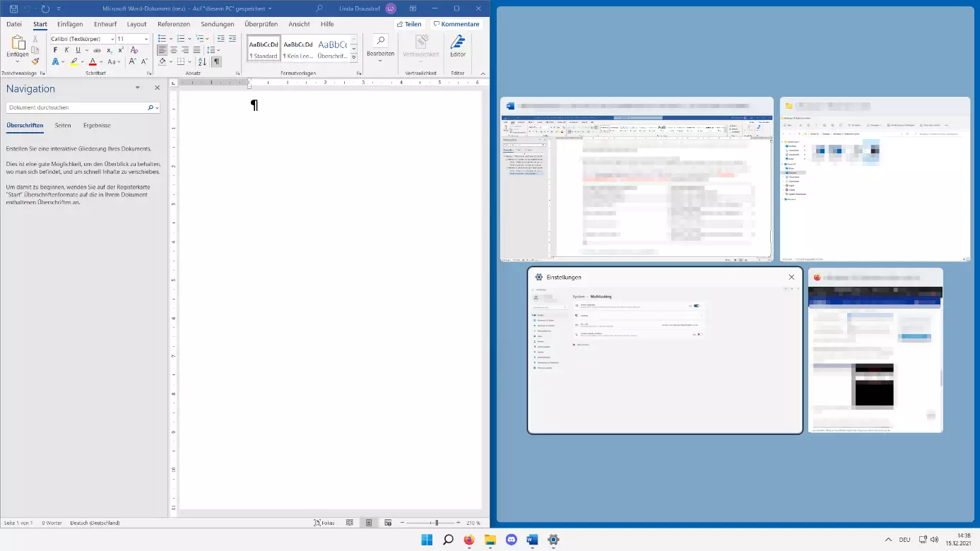Screen dimensions: 980x551
Task: Select Einstellungen window thumbnail in snap assist
Action: pyautogui.click(x=665, y=350)
